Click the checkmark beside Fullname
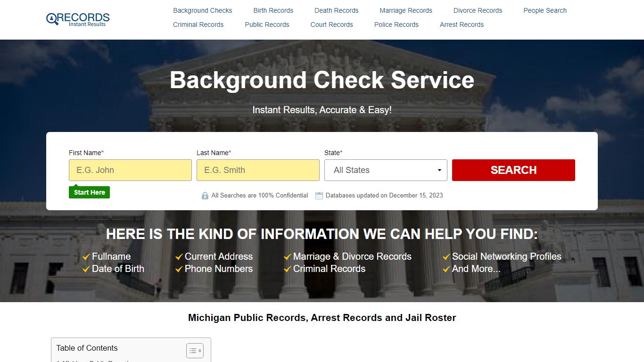The image size is (644, 362). (x=86, y=257)
